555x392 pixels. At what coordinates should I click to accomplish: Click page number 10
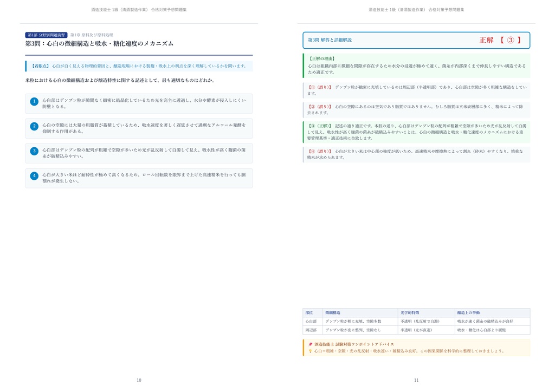(139, 380)
